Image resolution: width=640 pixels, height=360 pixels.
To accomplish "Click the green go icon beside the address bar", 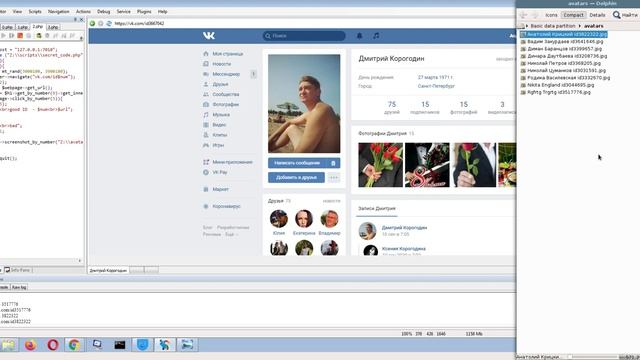I will point(93,24).
